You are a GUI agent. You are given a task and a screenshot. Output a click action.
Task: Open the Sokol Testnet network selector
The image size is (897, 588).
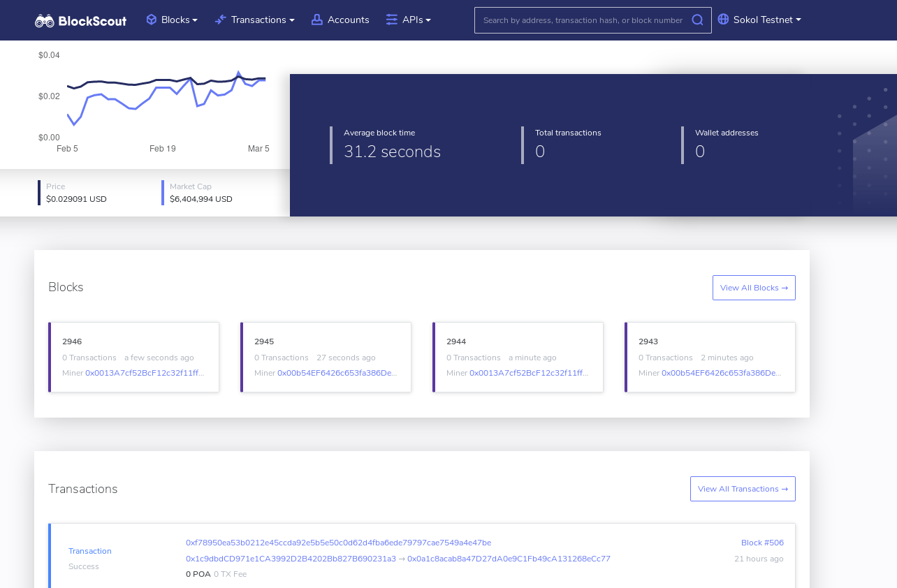(759, 20)
